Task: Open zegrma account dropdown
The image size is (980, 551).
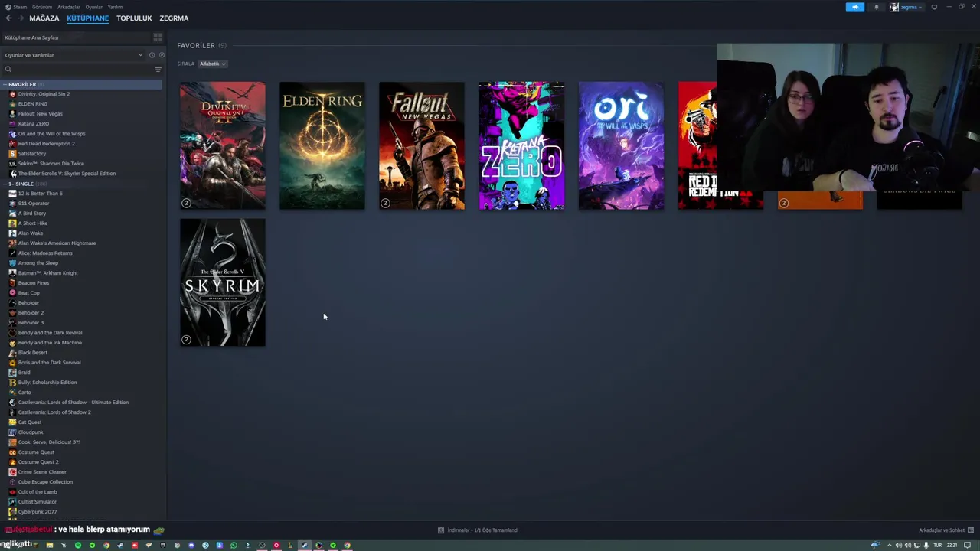Action: [x=906, y=7]
